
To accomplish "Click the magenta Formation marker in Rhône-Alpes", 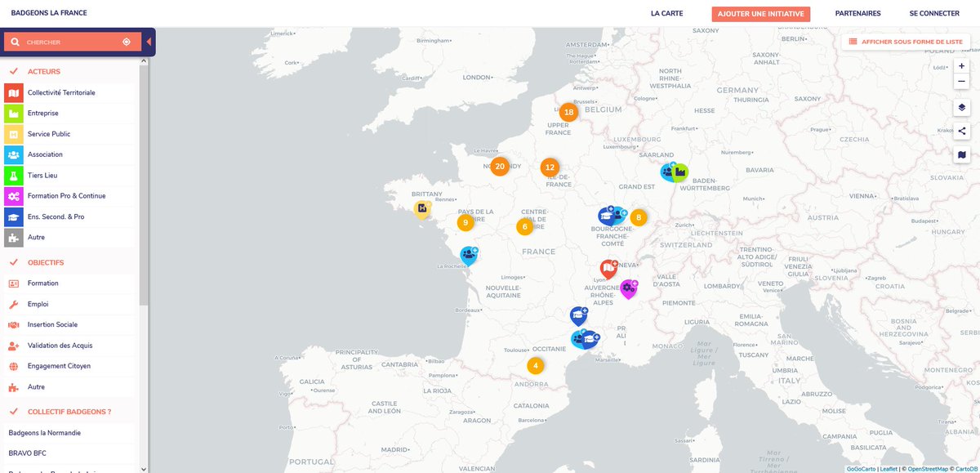I will point(628,288).
